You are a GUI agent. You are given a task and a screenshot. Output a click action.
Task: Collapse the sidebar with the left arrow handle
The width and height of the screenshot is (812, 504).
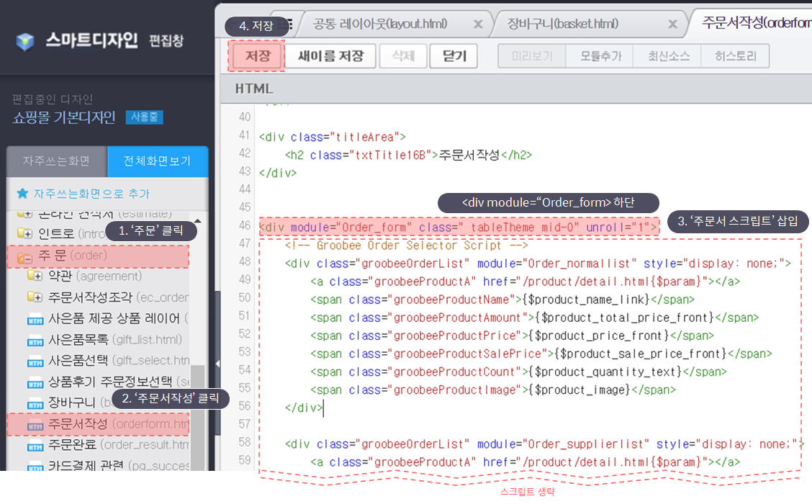click(x=218, y=364)
